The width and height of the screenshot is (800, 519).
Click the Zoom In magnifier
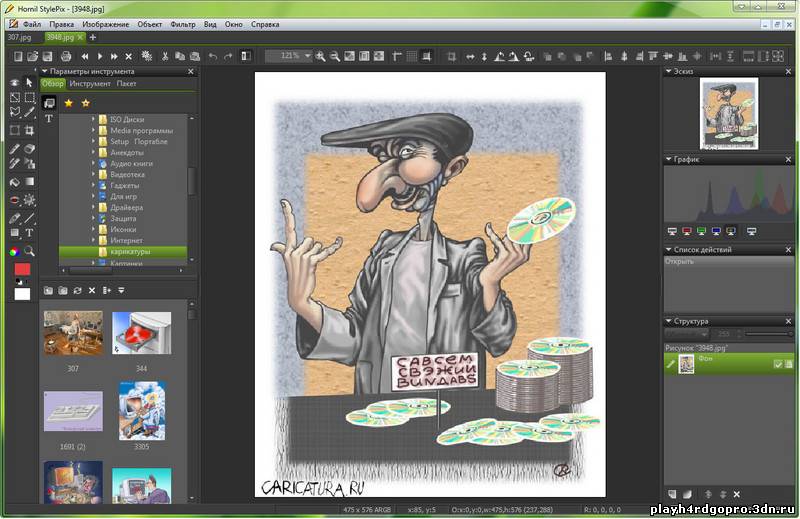320,56
